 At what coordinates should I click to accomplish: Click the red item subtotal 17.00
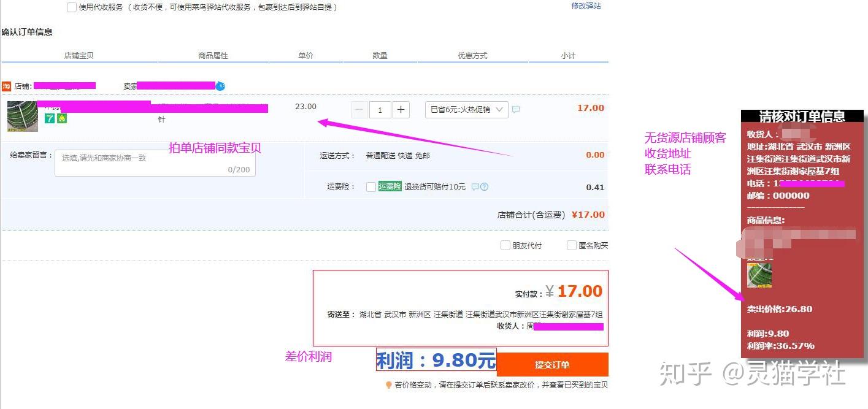(591, 108)
